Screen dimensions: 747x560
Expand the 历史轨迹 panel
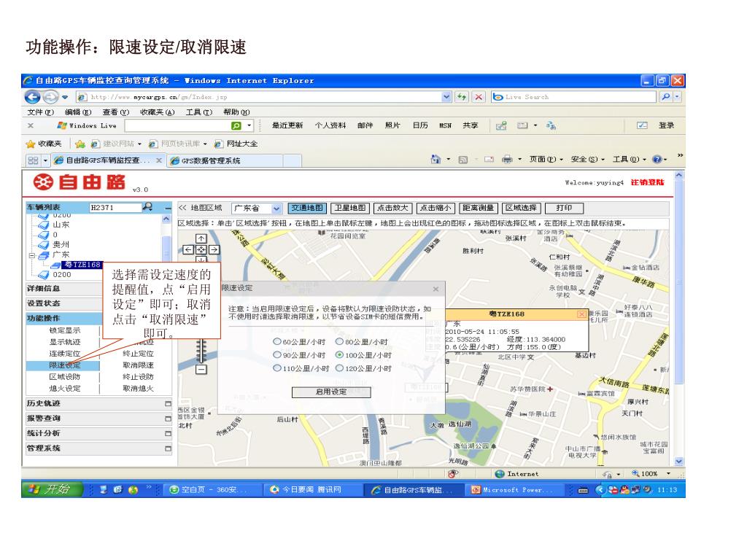point(168,403)
